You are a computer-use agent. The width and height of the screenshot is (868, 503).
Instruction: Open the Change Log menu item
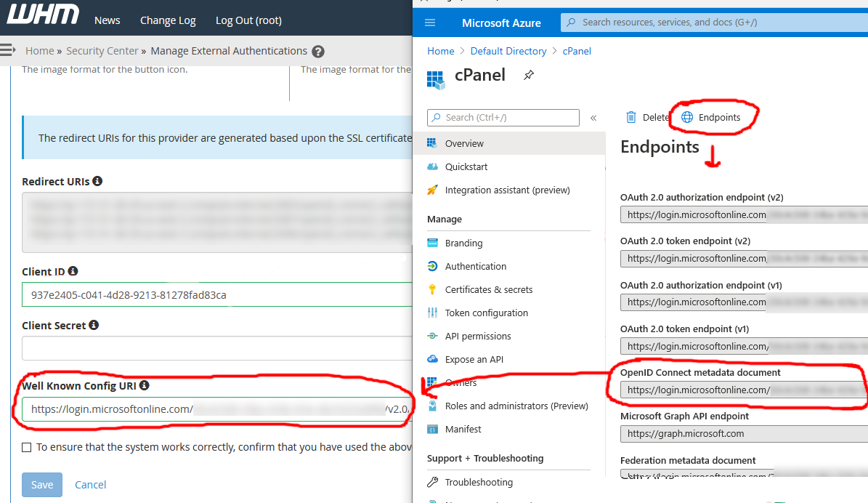coord(168,20)
